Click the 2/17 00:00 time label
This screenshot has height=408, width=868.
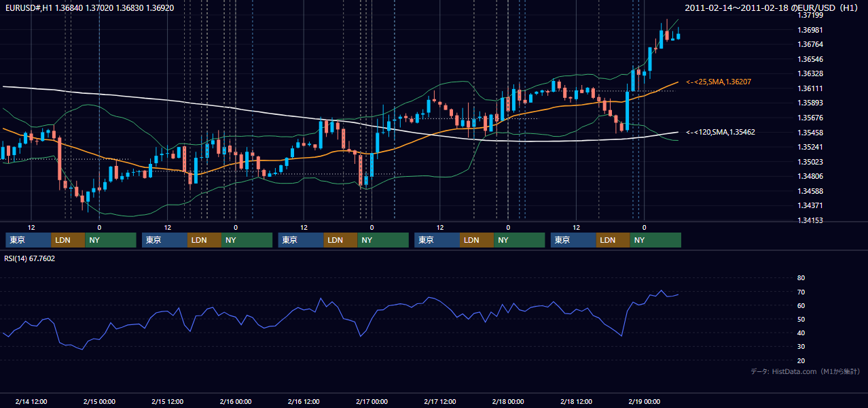coord(372,401)
